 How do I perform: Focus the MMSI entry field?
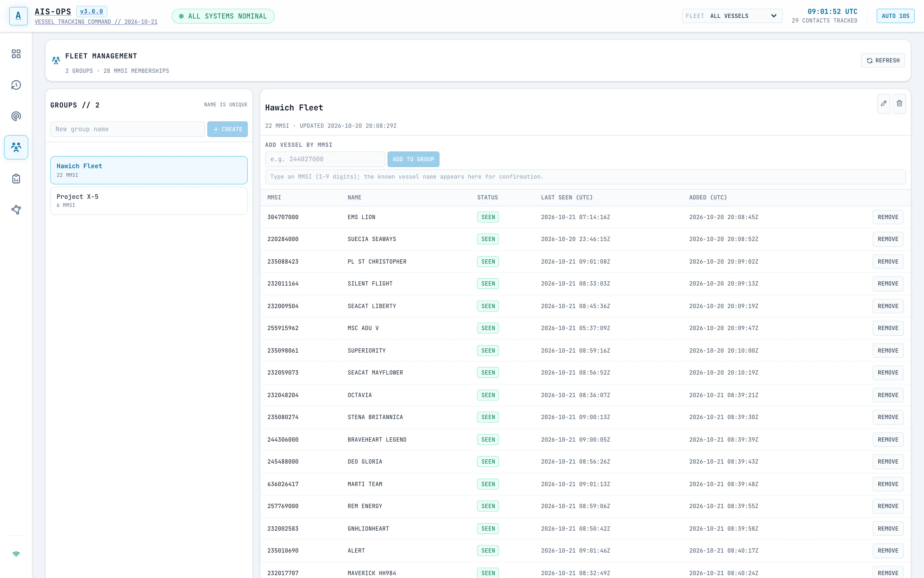point(325,159)
